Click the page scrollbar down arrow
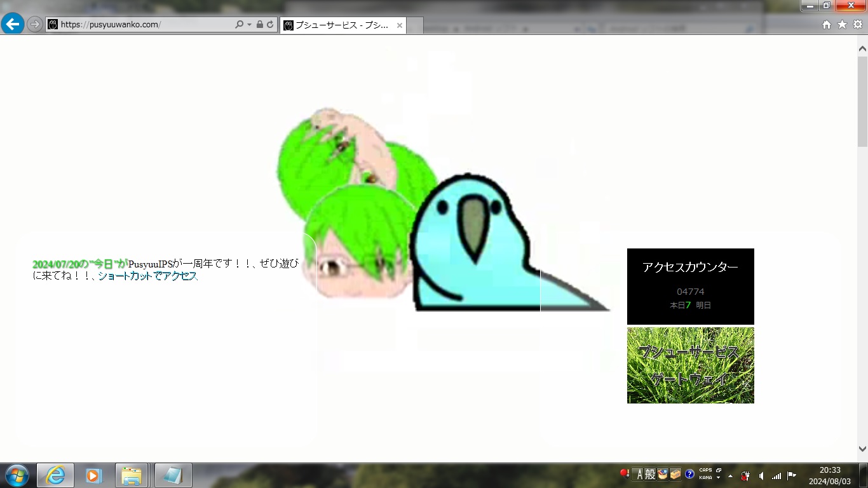 pos(862,449)
